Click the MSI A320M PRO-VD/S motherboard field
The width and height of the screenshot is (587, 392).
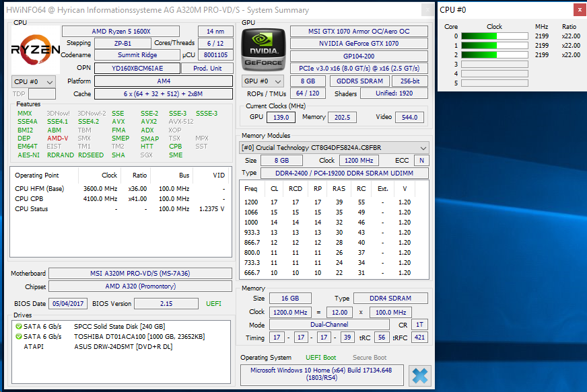pos(141,274)
